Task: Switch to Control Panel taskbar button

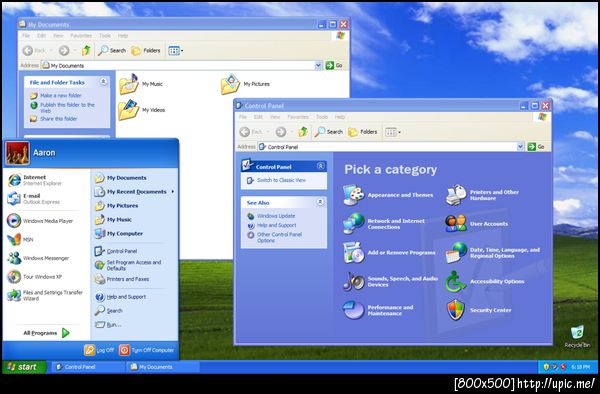Action: coord(88,367)
